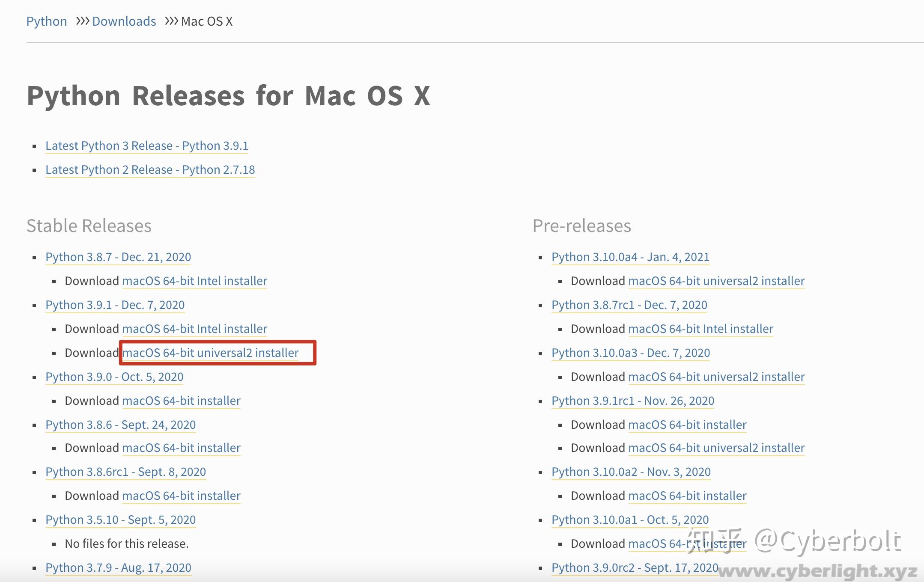The width and height of the screenshot is (924, 582).
Task: Download universal2 installer for Python 3.10.0a4
Action: tap(716, 281)
